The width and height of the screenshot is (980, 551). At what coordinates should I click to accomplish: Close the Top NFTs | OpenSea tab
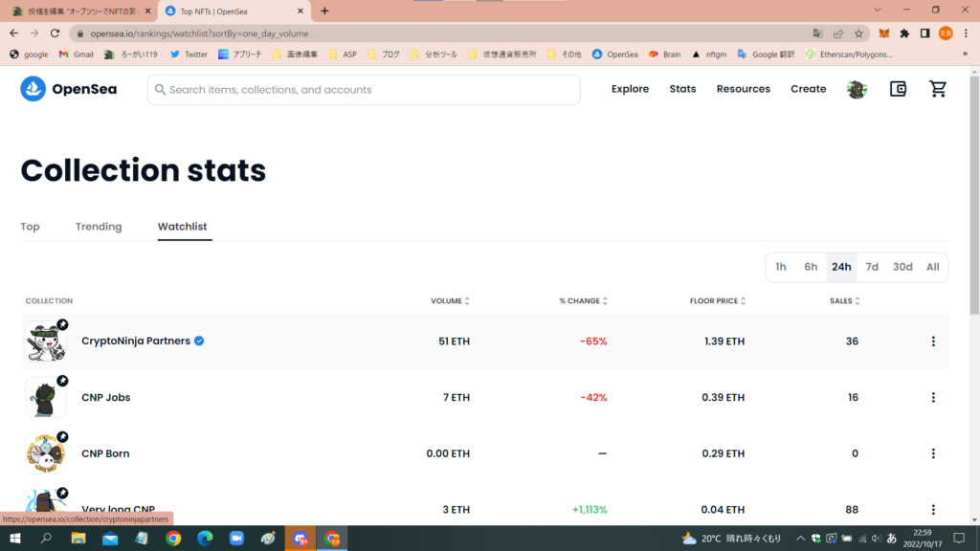(300, 11)
